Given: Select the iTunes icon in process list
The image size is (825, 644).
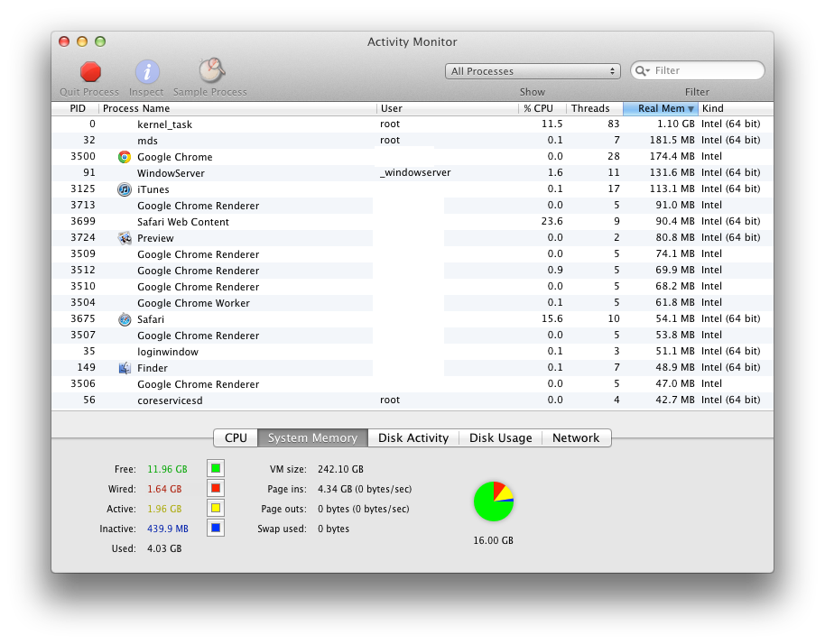Looking at the screenshot, I should [x=125, y=189].
